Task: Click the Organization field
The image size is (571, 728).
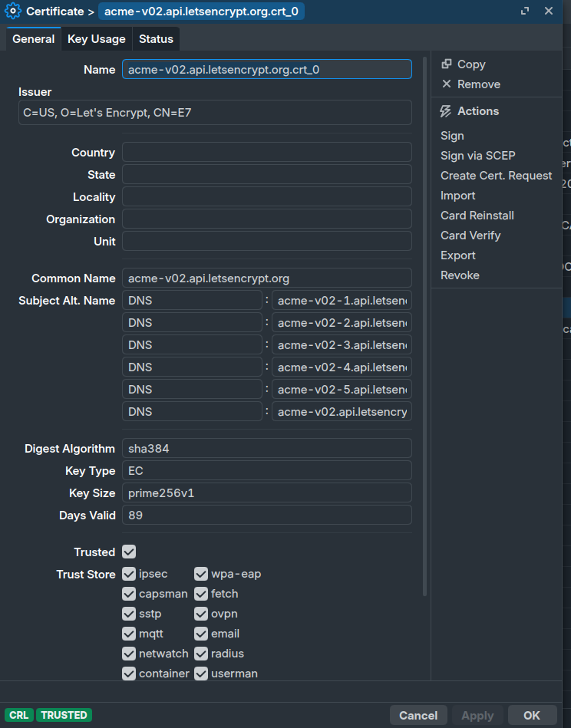Action: click(x=266, y=219)
